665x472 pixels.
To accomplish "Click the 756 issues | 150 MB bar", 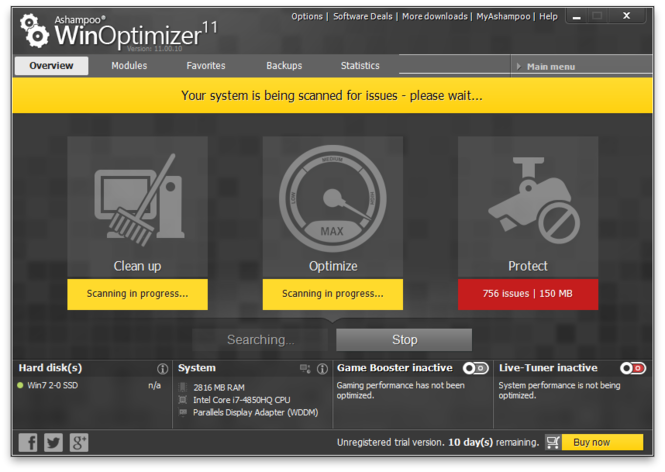I will [528, 294].
